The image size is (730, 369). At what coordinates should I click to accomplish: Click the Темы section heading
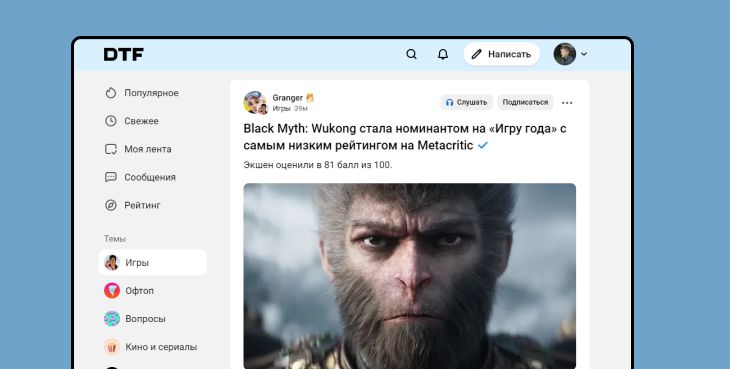(x=115, y=239)
